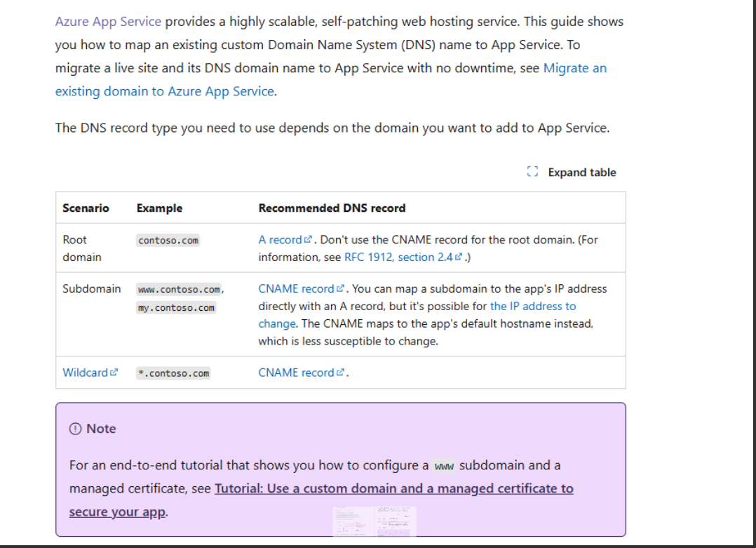Click the expand table brackets icon
This screenshot has height=548, width=756.
click(532, 172)
